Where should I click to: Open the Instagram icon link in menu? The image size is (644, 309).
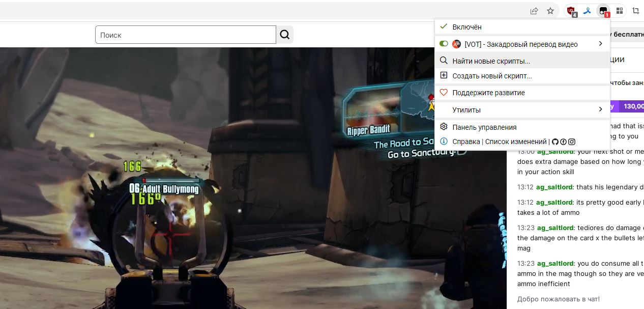572,142
